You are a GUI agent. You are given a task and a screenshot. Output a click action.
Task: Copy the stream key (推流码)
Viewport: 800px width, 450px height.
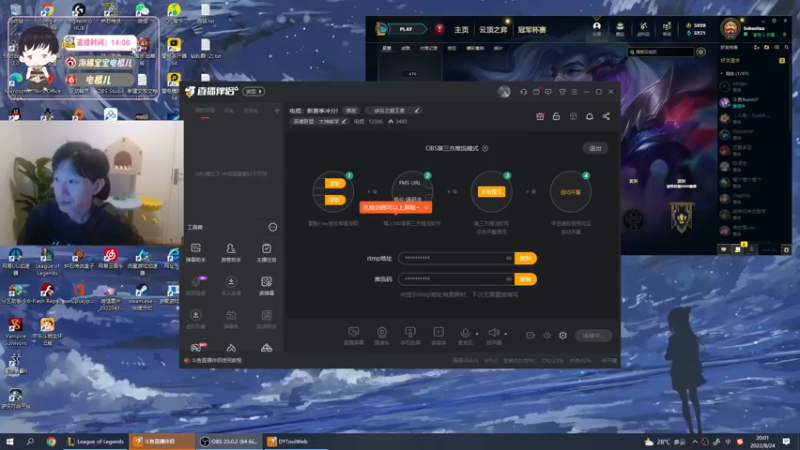[x=526, y=279]
